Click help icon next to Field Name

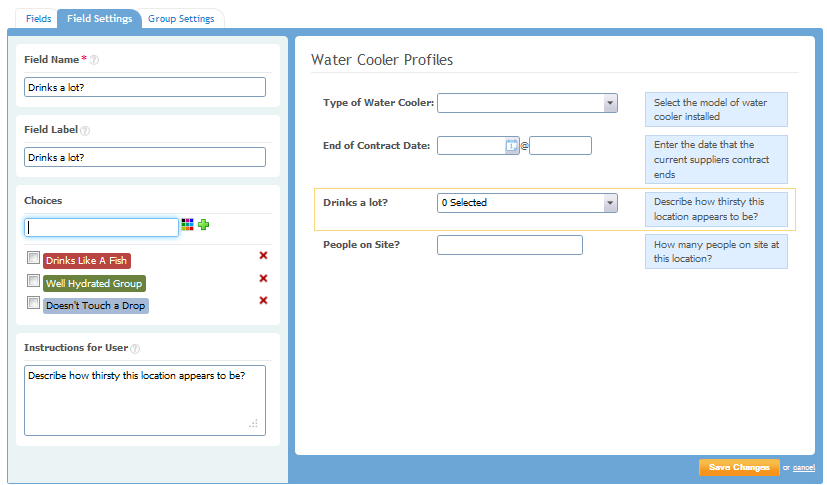pyautogui.click(x=94, y=60)
